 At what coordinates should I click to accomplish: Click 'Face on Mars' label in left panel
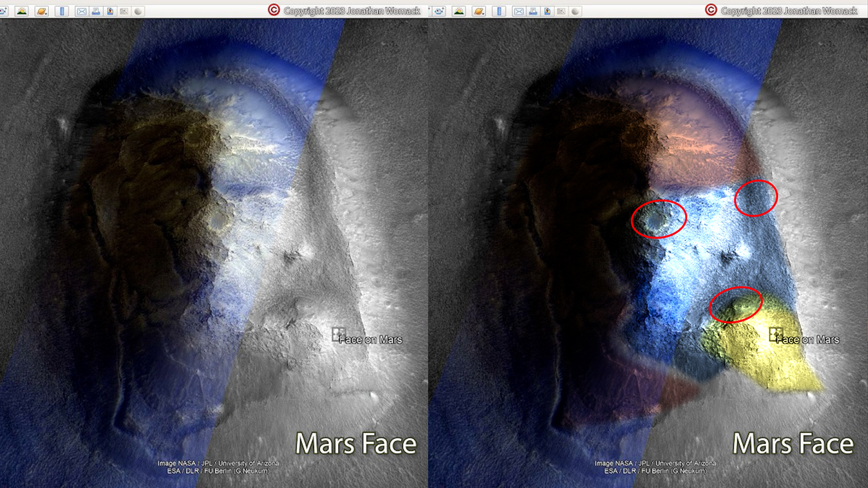point(371,340)
